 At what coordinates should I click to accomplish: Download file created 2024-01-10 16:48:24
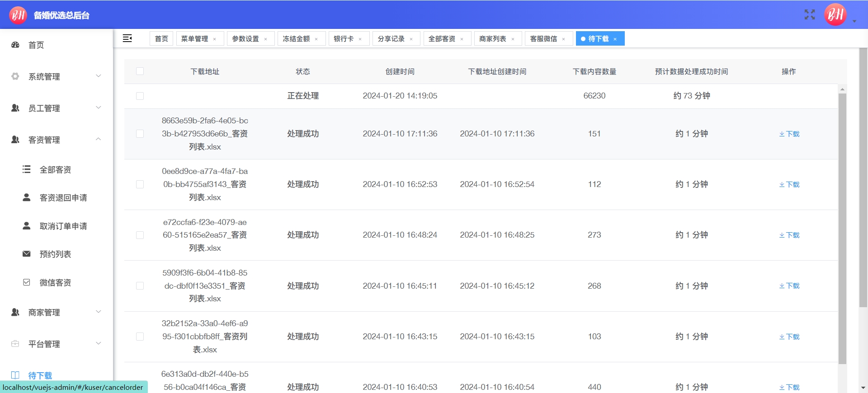[789, 235]
